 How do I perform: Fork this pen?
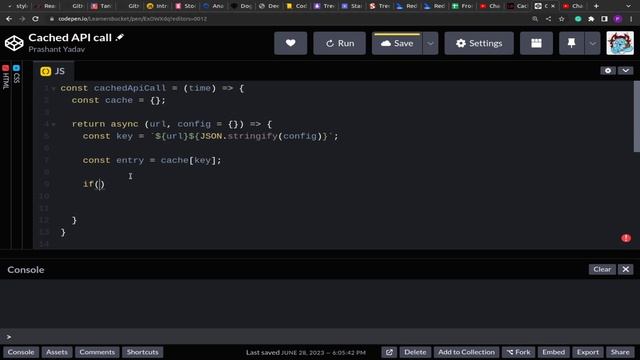(518, 352)
